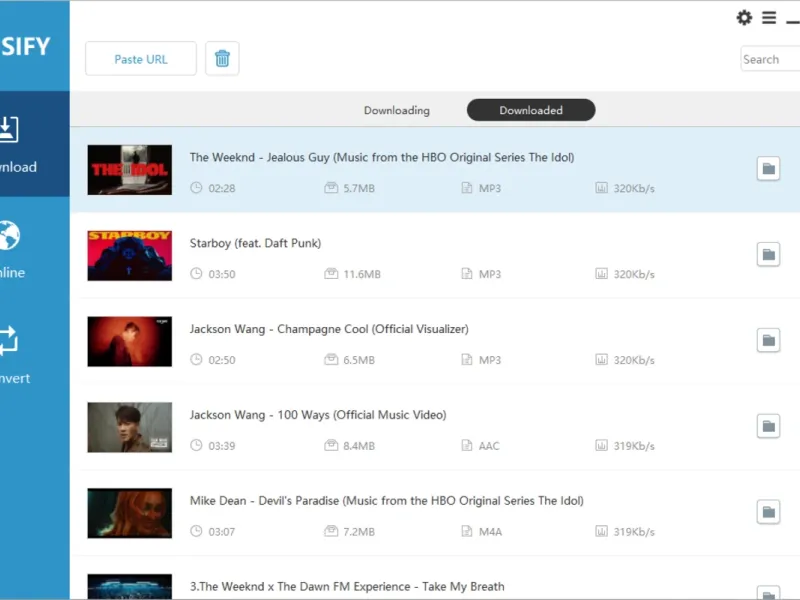Click The Idol thumbnail of Jealous Guy
Screen dimensions: 800x600
coord(130,170)
